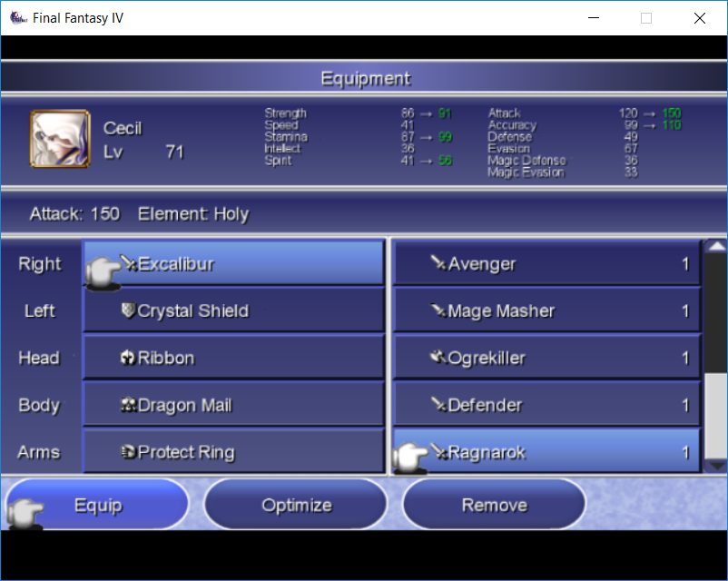Choose Defender from the weapon list
728x581 pixels.
pyautogui.click(x=546, y=404)
